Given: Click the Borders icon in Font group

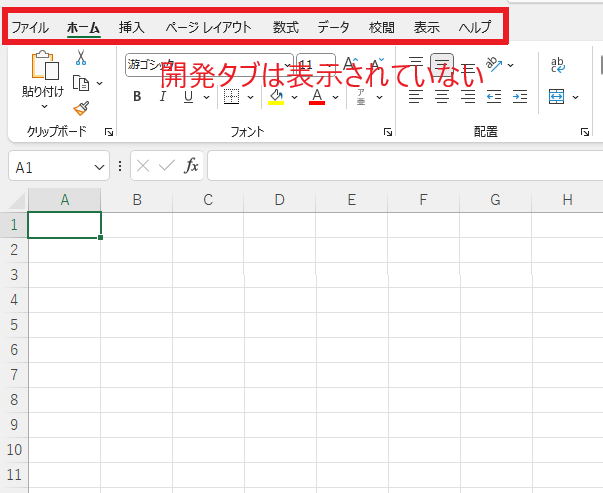Looking at the screenshot, I should coord(231,97).
